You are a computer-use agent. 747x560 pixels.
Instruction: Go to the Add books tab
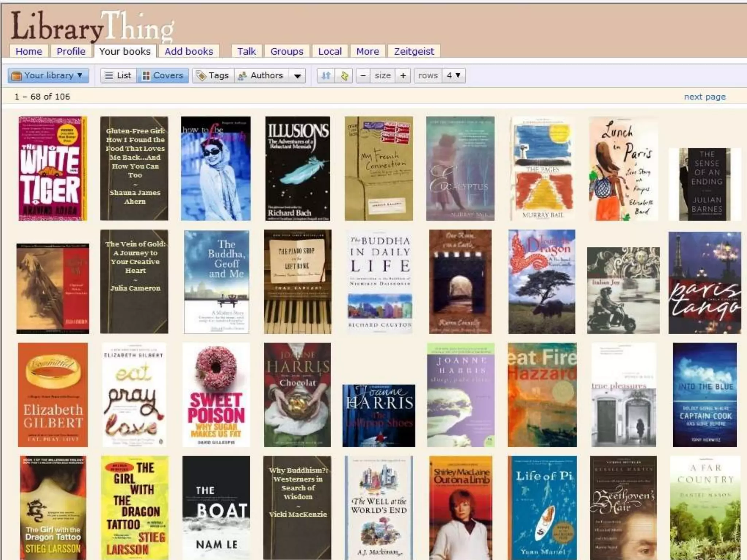pos(189,51)
